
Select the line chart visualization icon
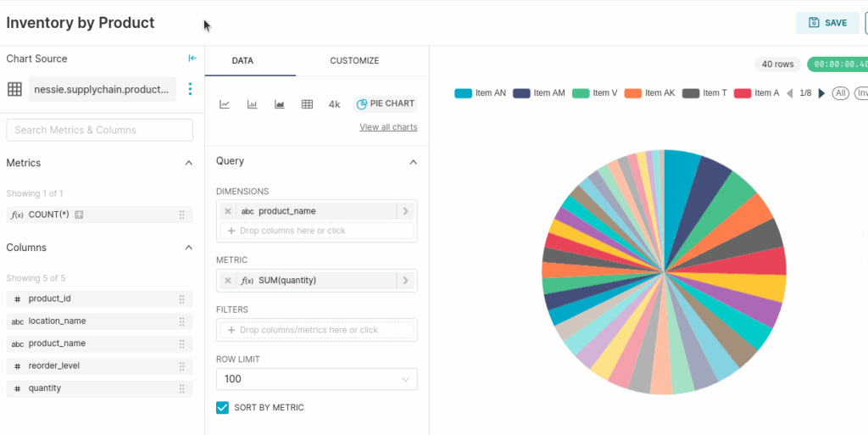[225, 104]
